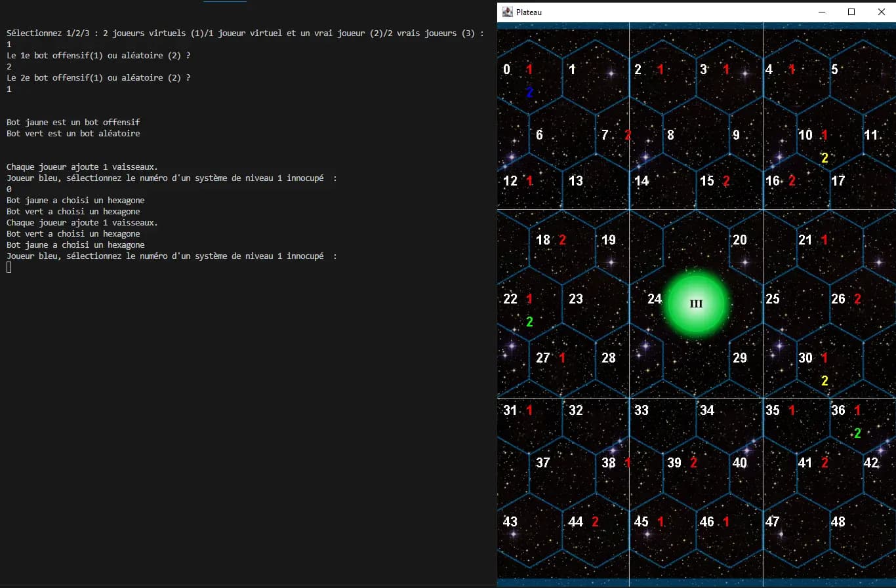Click hexagon labeled 17
This screenshot has height=588, width=896.
(x=838, y=181)
